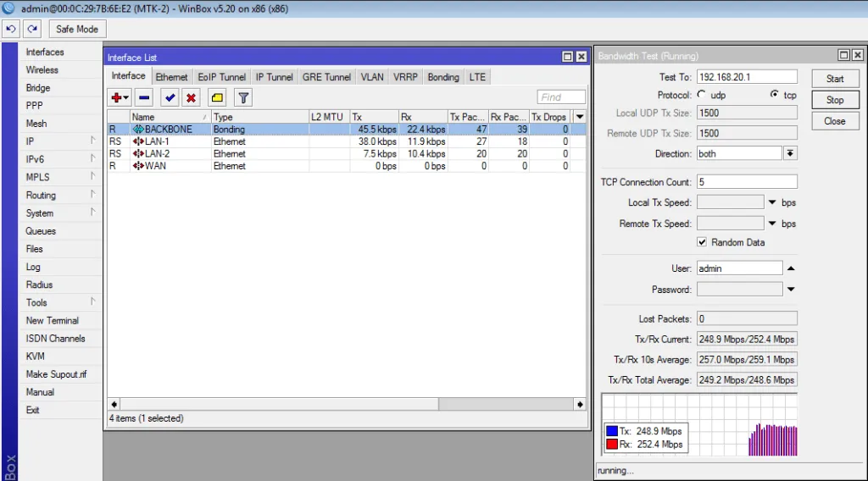Expand the Password field arrow

791,289
